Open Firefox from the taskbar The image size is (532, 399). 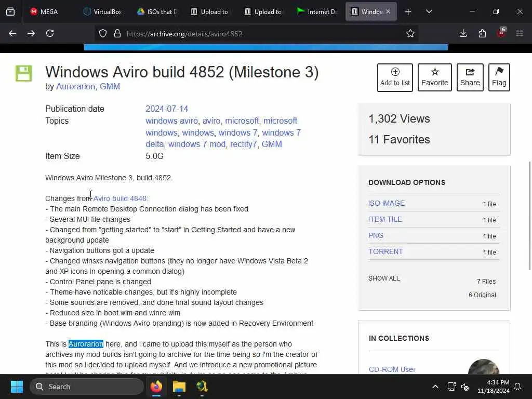point(156,387)
